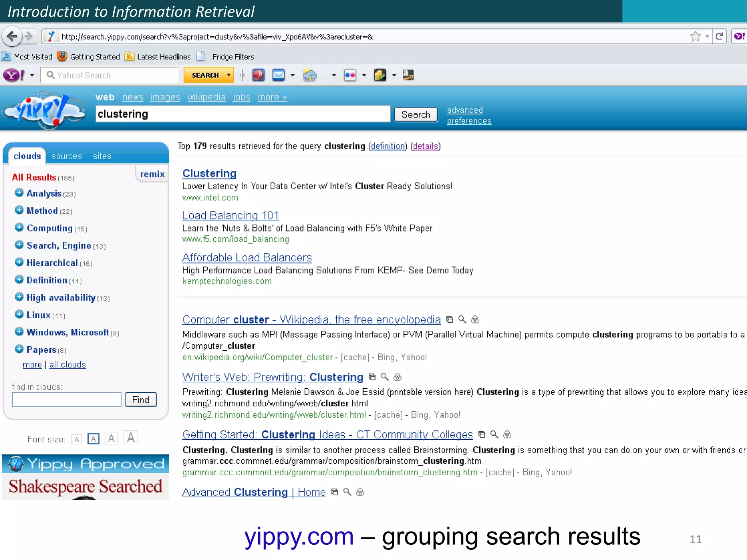Show in clouds icon for Computer cluster result
The image size is (747, 560).
pyautogui.click(x=475, y=320)
